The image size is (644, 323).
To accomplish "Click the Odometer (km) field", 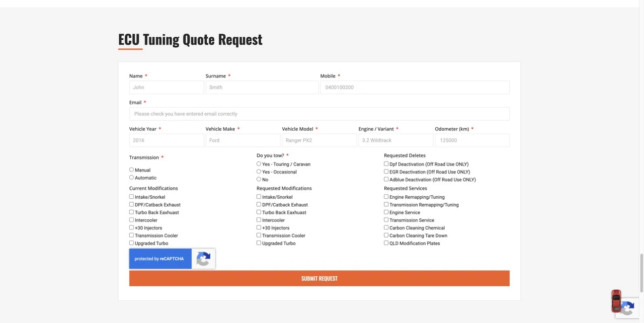I will [472, 140].
